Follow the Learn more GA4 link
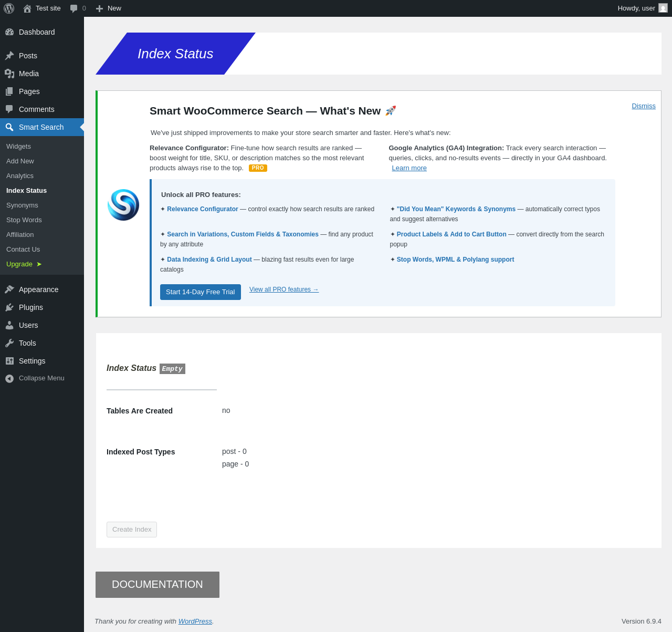Image resolution: width=672 pixels, height=632 pixels. tap(409, 168)
